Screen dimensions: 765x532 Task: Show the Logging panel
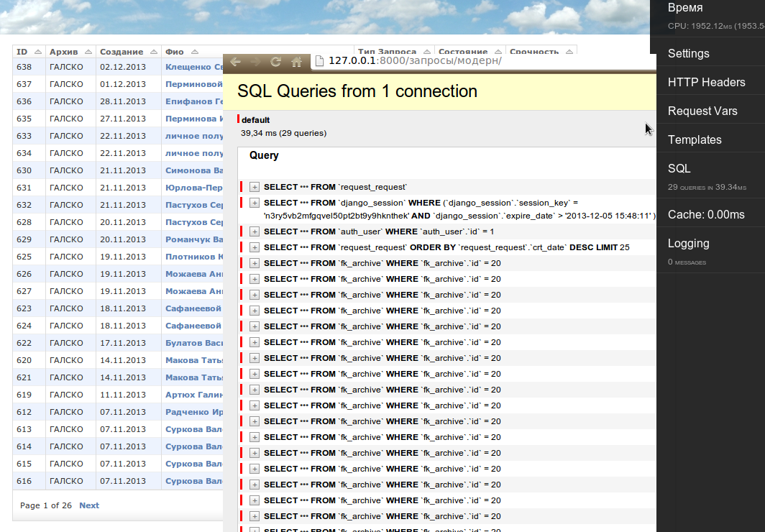click(x=688, y=244)
